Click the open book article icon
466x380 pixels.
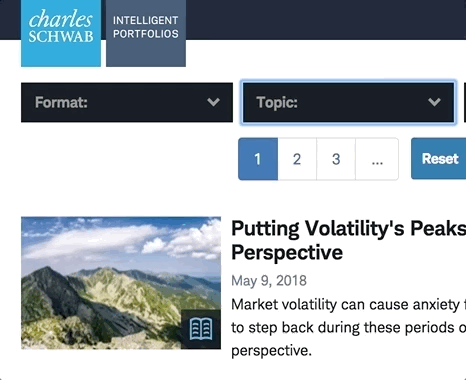[201, 329]
